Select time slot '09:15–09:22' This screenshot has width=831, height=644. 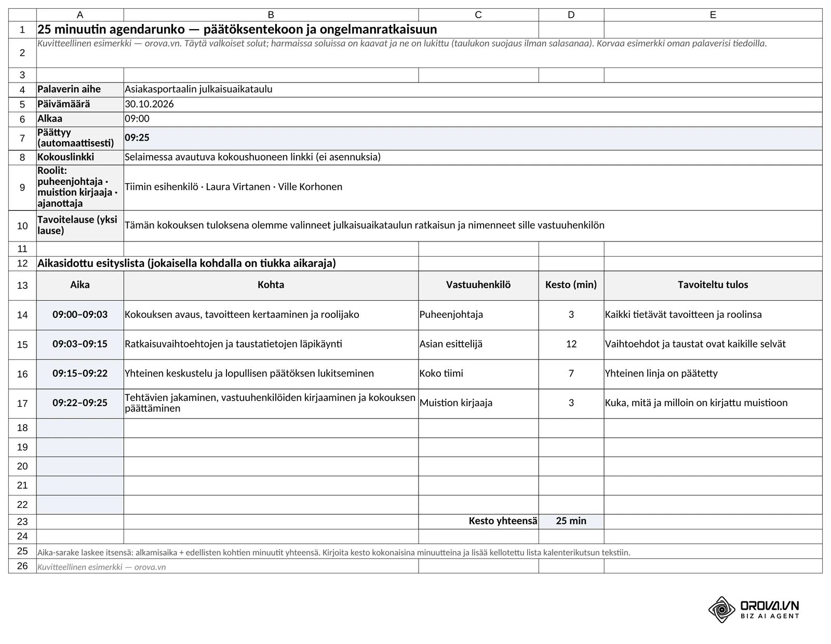pos(80,374)
